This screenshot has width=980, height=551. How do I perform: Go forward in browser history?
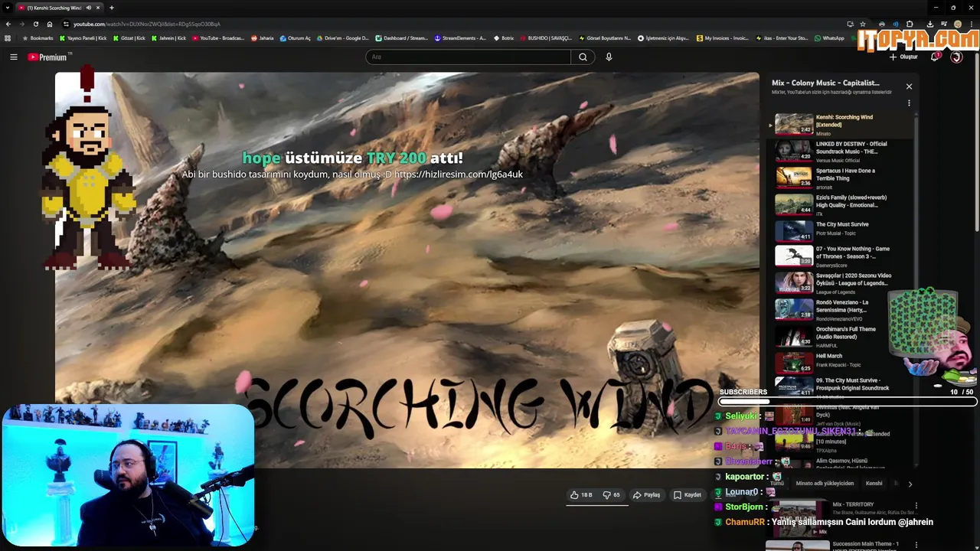coord(21,24)
